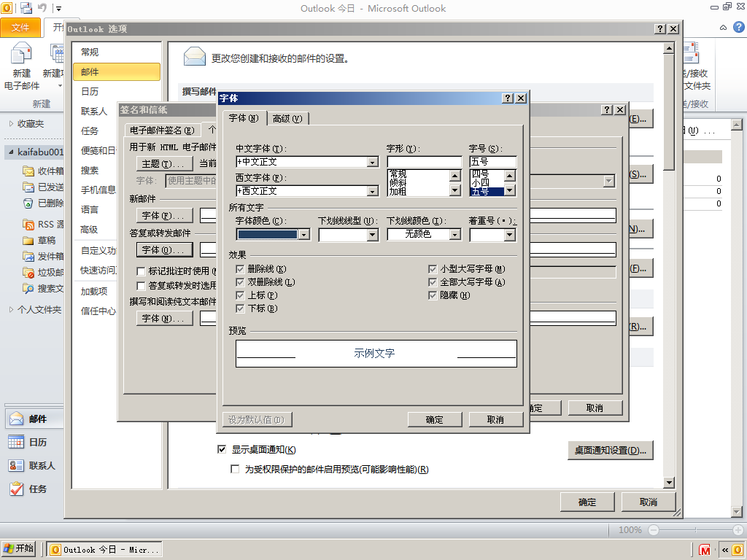
Task: Select the Drafts folder icon
Action: tap(28, 241)
